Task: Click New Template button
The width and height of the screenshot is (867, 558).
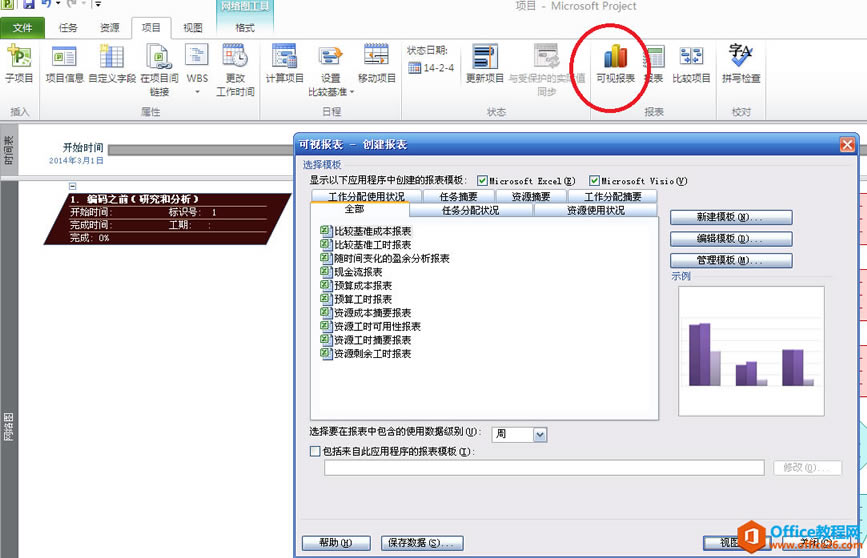Action: point(731,217)
